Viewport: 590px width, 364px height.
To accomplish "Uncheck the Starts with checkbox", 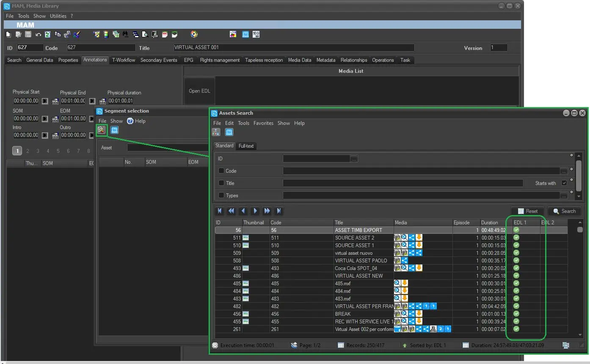I will (x=564, y=183).
